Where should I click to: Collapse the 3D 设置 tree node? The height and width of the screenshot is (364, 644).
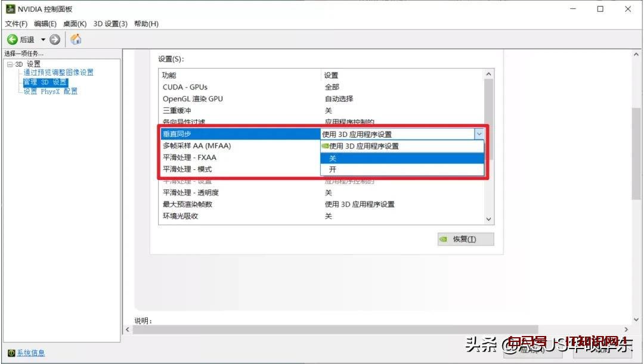[10, 64]
